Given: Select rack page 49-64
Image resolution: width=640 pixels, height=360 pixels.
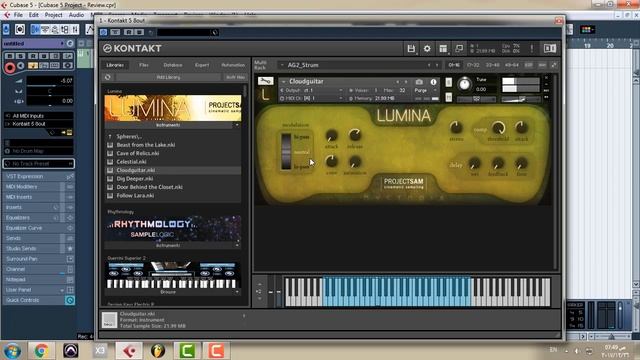Looking at the screenshot, I should tap(511, 65).
